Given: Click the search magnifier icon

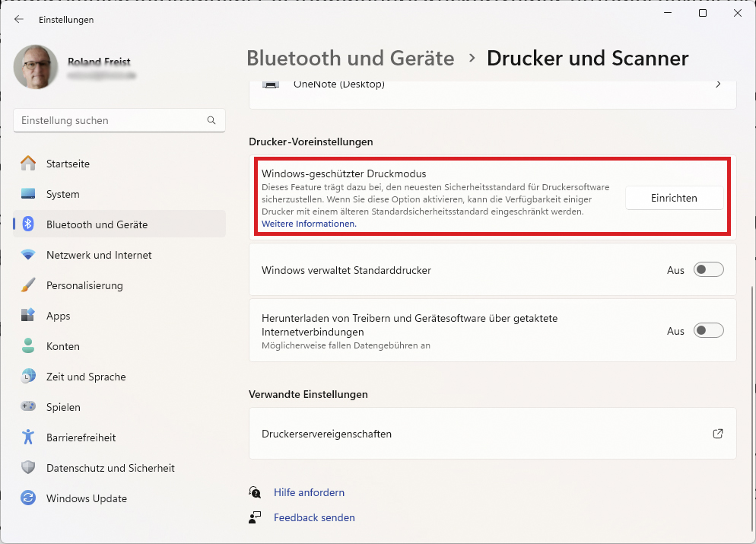Looking at the screenshot, I should [x=211, y=120].
